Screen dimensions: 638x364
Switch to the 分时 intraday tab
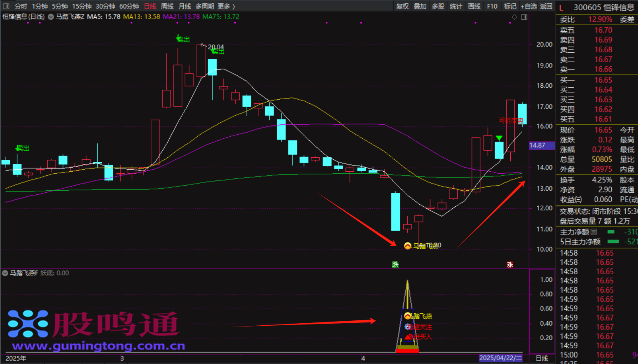pos(21,6)
